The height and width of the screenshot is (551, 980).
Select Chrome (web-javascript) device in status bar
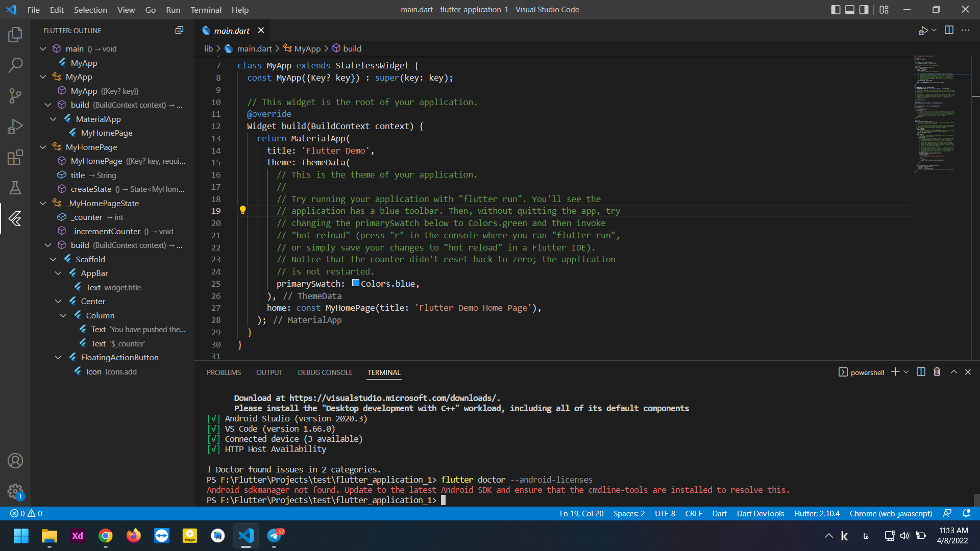point(891,513)
